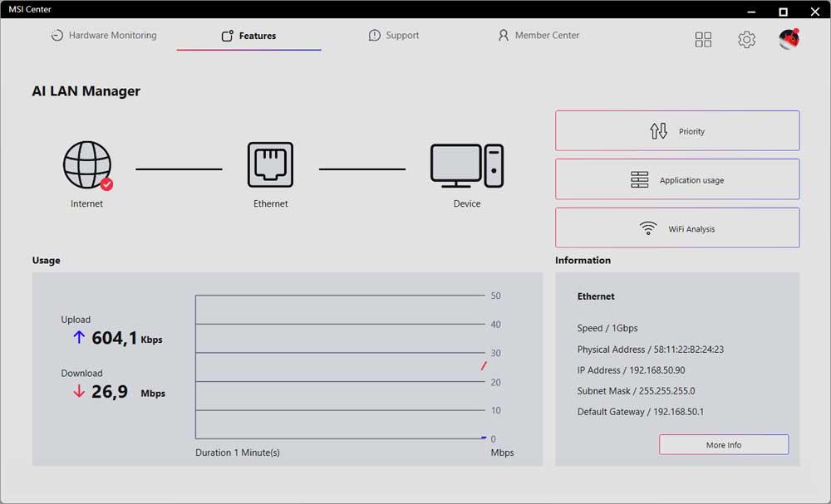Open the Support tab
This screenshot has width=831, height=504.
pos(394,36)
